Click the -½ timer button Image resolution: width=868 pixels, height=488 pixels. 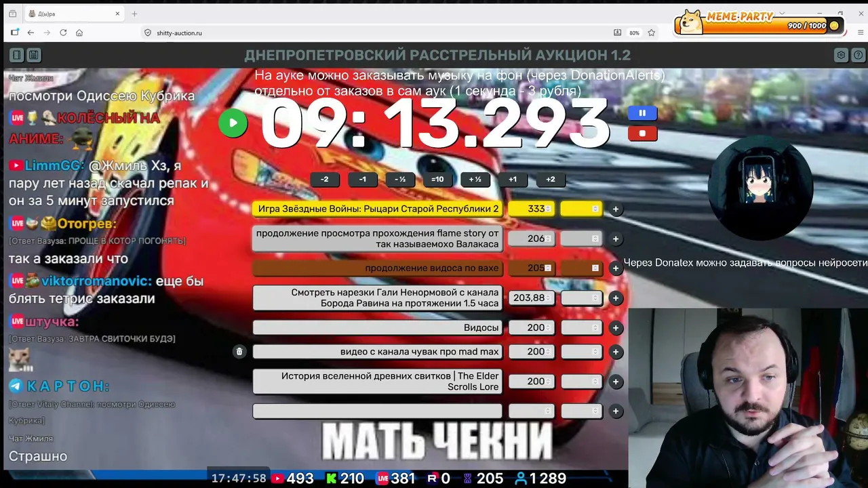point(399,180)
